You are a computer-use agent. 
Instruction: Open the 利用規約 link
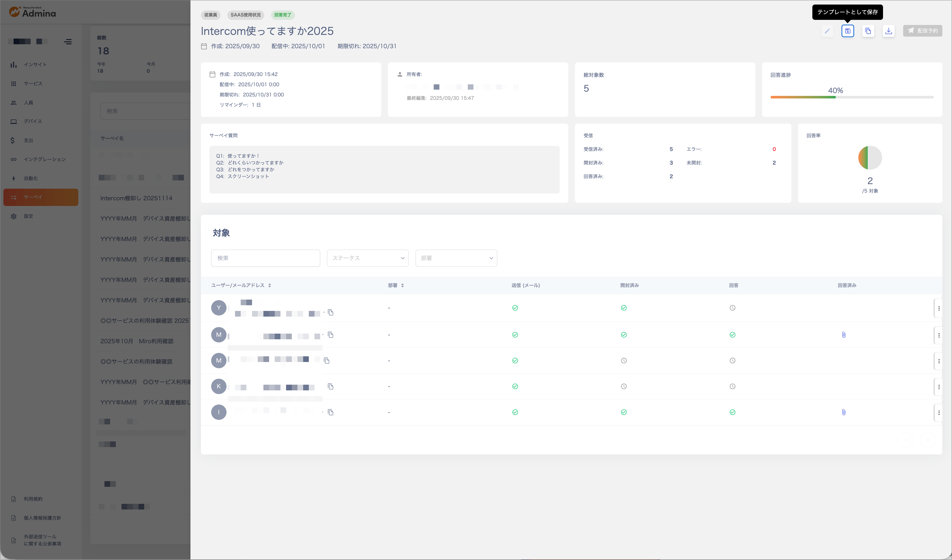pos(33,499)
